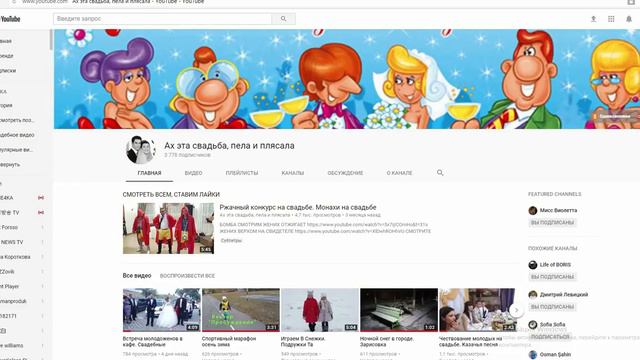Screen dimensions: 640x360
Task: Open the ПЛЕЙЛИСТЫ tab
Action: (x=242, y=173)
